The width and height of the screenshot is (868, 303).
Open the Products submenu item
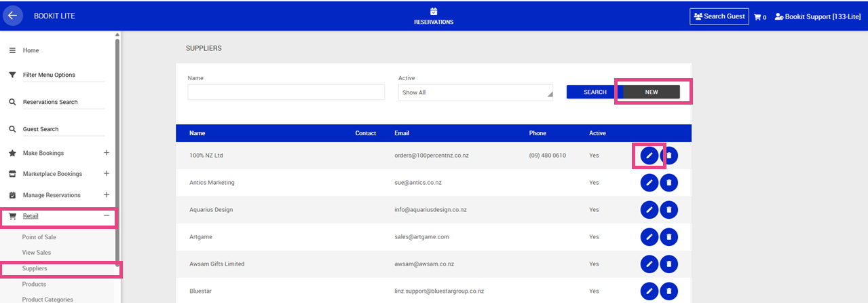click(x=34, y=284)
